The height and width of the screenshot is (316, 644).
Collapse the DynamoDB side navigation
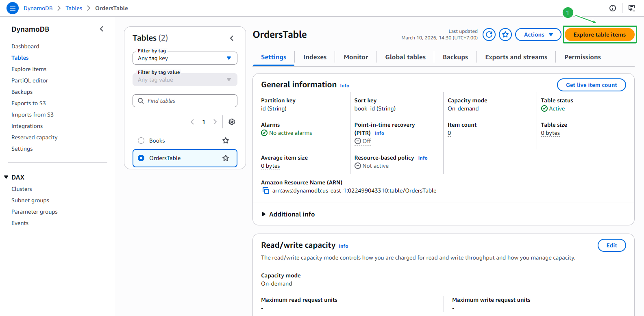point(102,29)
